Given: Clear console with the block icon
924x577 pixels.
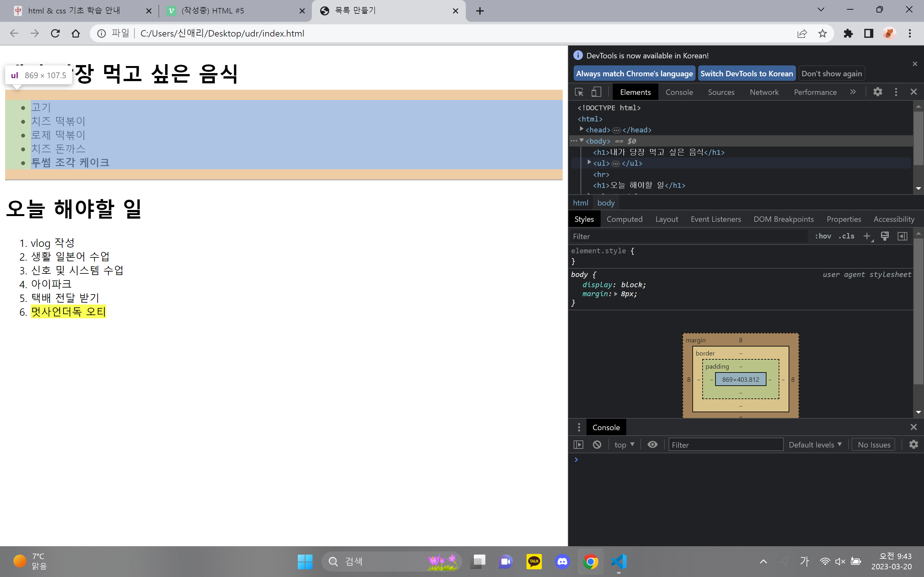Looking at the screenshot, I should 597,445.
